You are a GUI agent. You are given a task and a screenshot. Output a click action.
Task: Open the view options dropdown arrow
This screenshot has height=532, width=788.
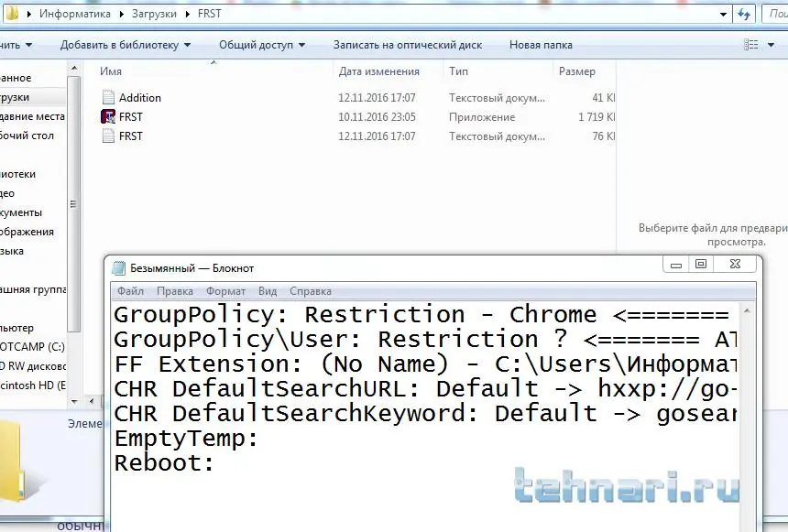point(771,45)
